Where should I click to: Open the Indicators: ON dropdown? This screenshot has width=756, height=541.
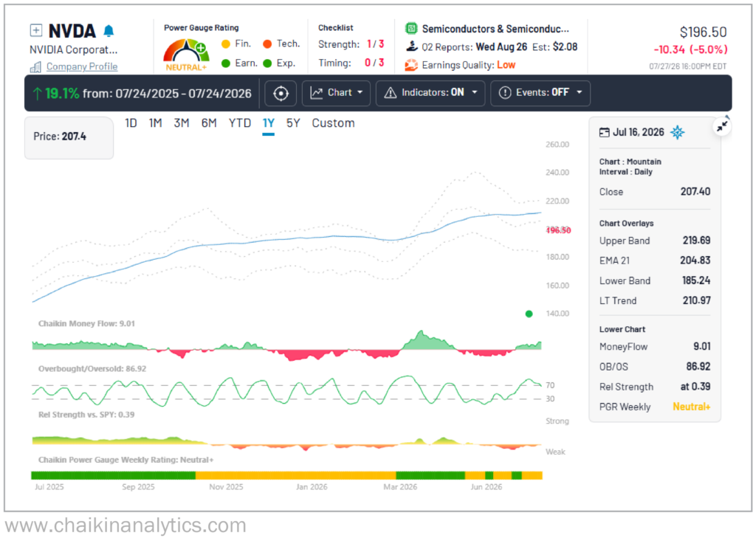(x=430, y=93)
